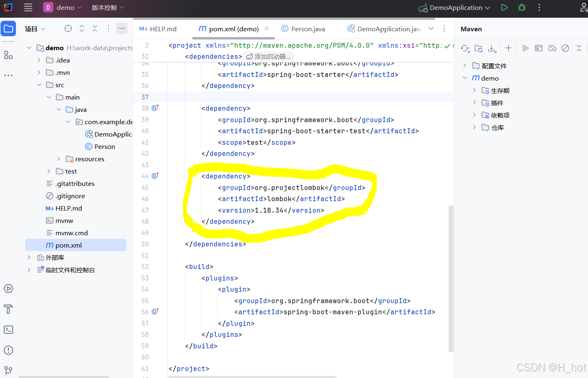
Task: Collapse the src folder in project tree
Action: tap(39, 85)
